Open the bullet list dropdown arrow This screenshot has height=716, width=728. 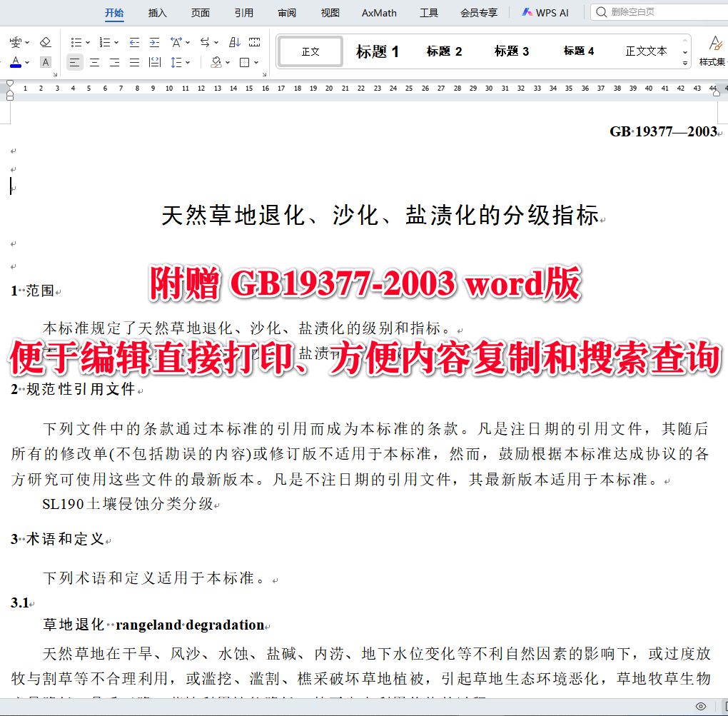tap(86, 41)
